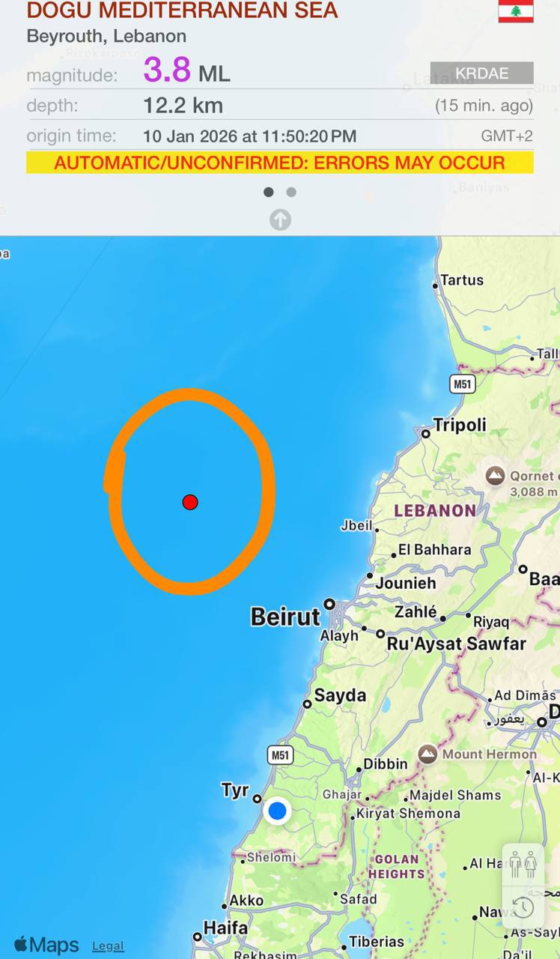Tap the Sayda city marker

307,704
